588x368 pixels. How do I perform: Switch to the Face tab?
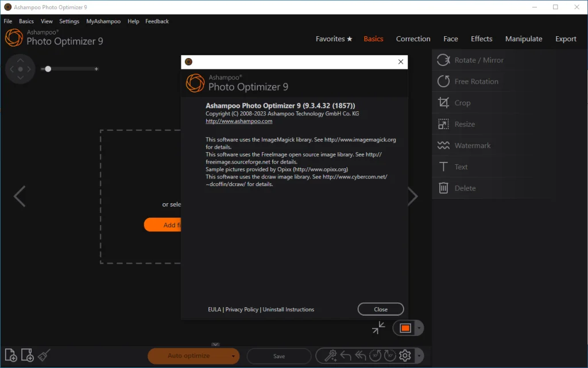click(450, 38)
